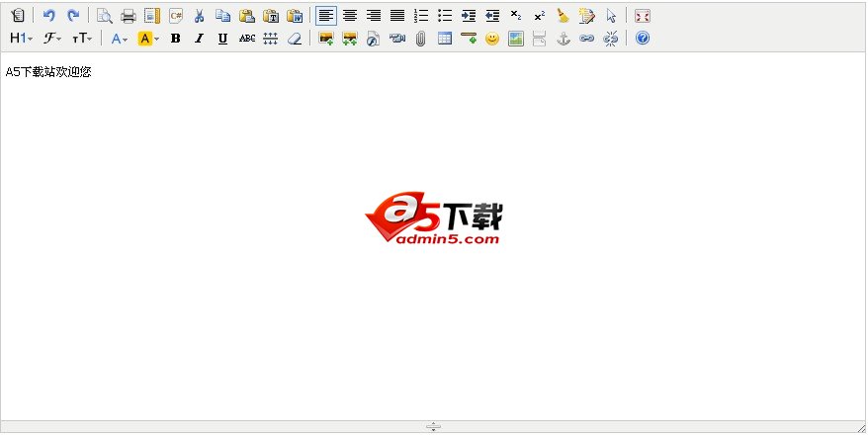868x437 pixels.
Task: Apply quick format to the content
Action: pyautogui.click(x=587, y=16)
